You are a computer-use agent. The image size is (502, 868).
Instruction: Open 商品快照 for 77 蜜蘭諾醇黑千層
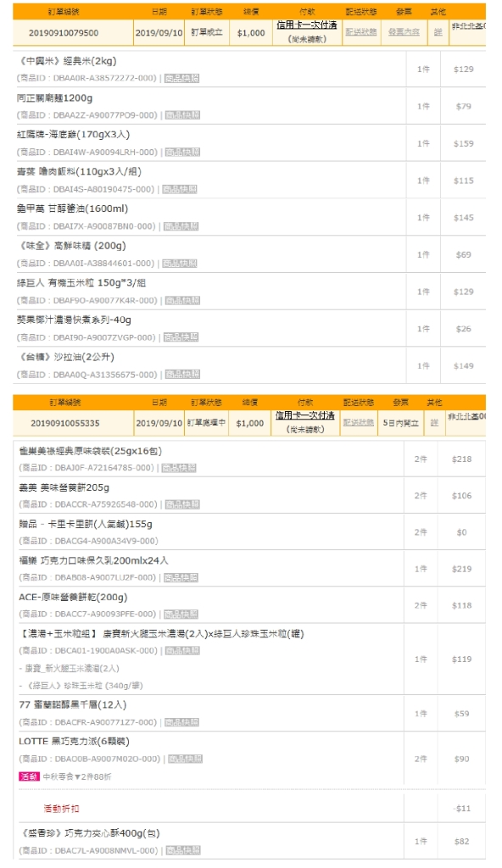(x=182, y=722)
